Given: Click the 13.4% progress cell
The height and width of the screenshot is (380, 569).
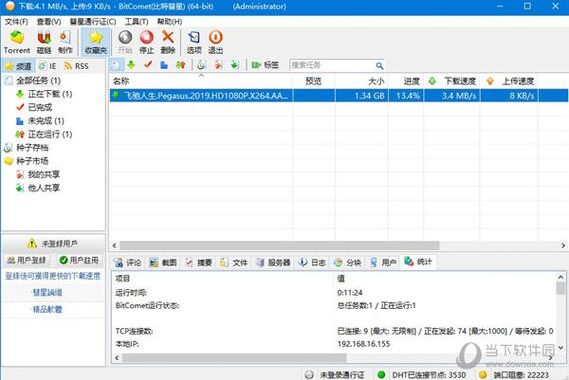Looking at the screenshot, I should click(406, 95).
